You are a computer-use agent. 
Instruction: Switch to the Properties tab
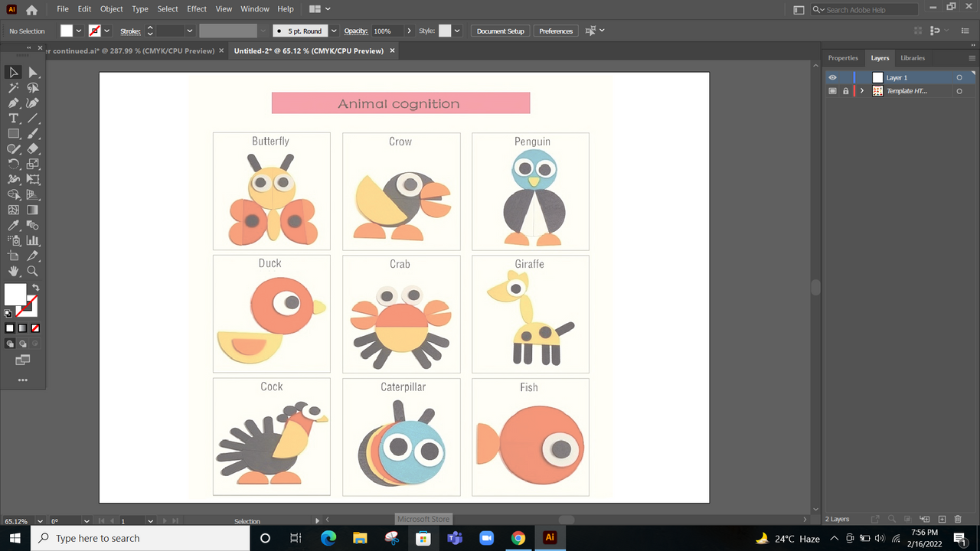point(843,58)
